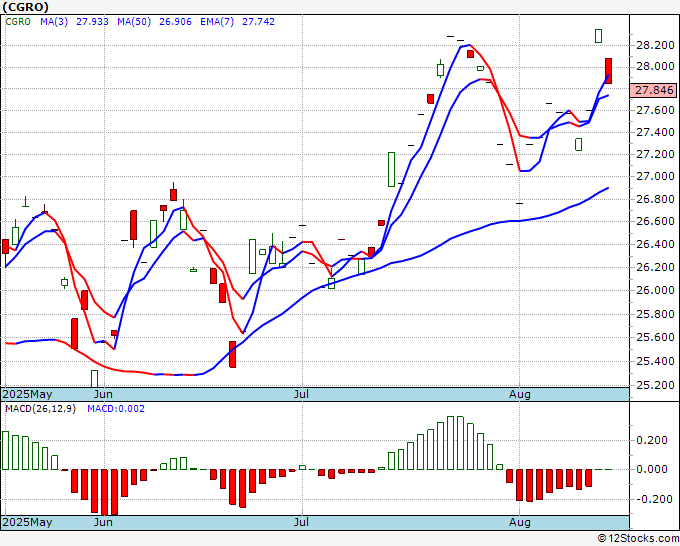Click the 26.200 price axis label
Screen dimensions: 680x546
(x=655, y=267)
